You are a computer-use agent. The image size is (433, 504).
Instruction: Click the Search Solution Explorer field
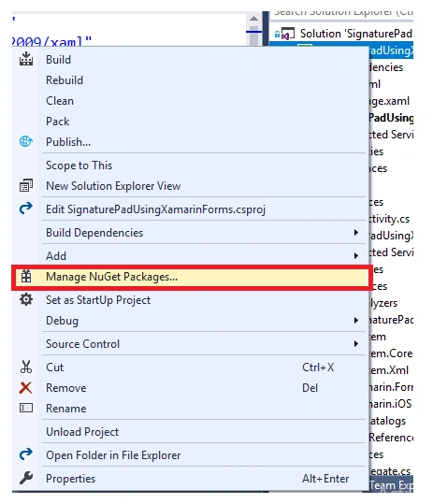(x=341, y=15)
